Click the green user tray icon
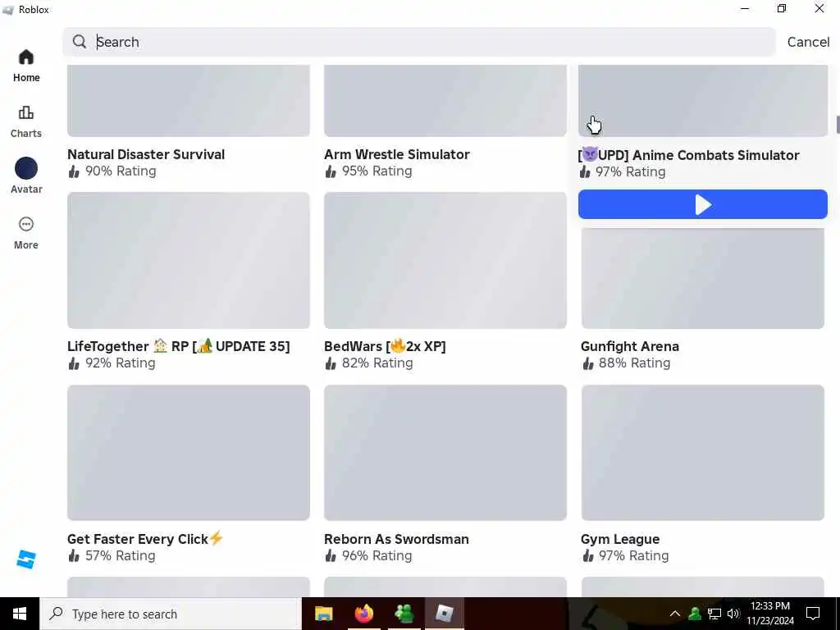Image resolution: width=840 pixels, height=630 pixels. tap(695, 614)
